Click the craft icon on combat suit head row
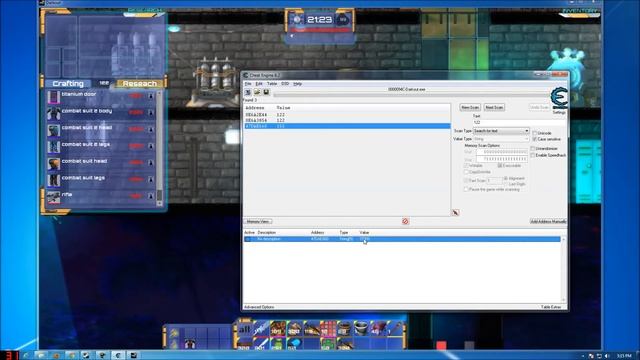640x360 pixels. pyautogui.click(x=151, y=162)
